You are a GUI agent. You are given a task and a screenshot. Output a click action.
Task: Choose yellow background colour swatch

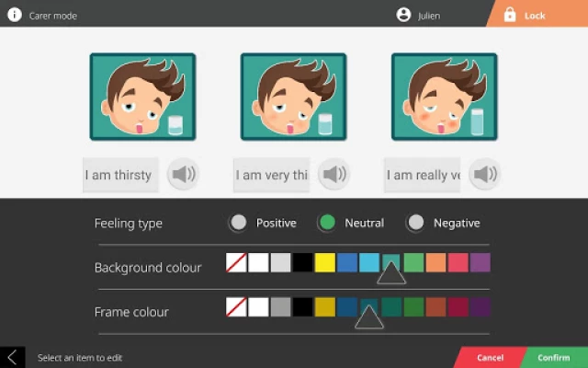pyautogui.click(x=325, y=263)
